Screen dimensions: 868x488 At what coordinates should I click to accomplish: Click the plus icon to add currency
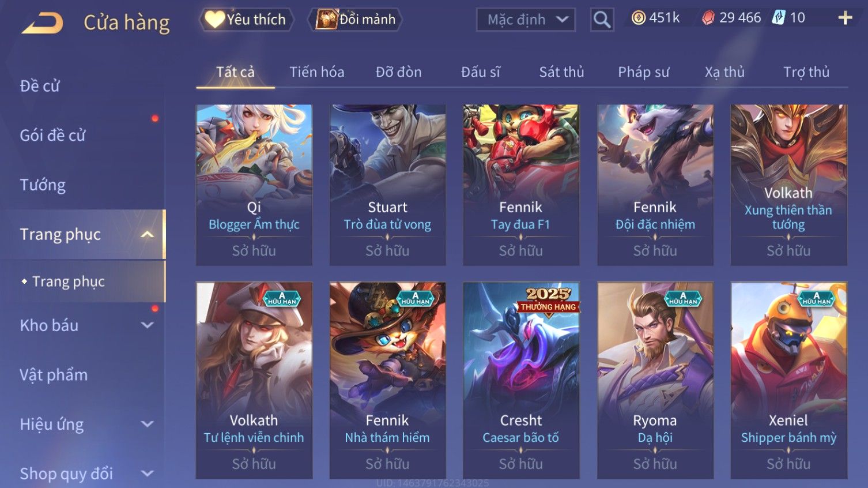point(845,18)
